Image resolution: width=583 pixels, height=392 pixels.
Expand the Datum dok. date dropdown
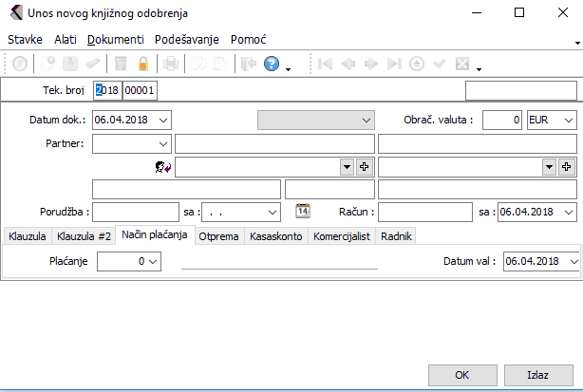click(x=164, y=121)
